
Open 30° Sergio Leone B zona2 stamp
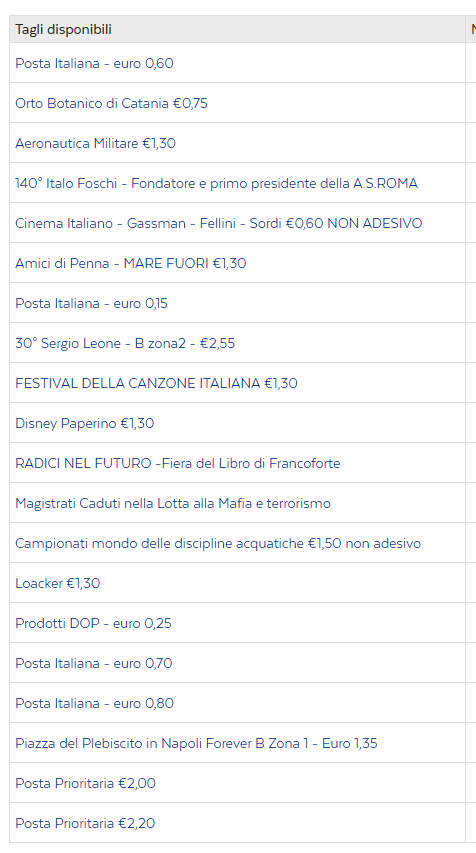tap(125, 343)
